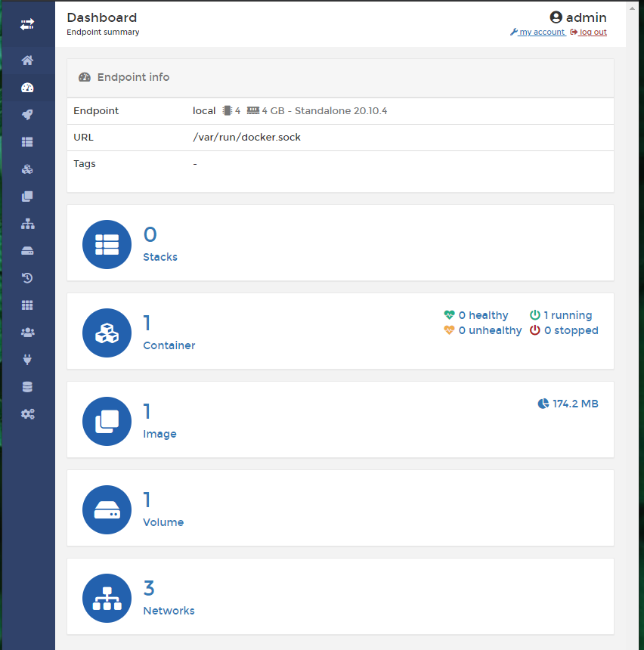Open Users via the group icon
This screenshot has width=644, height=650.
27,332
